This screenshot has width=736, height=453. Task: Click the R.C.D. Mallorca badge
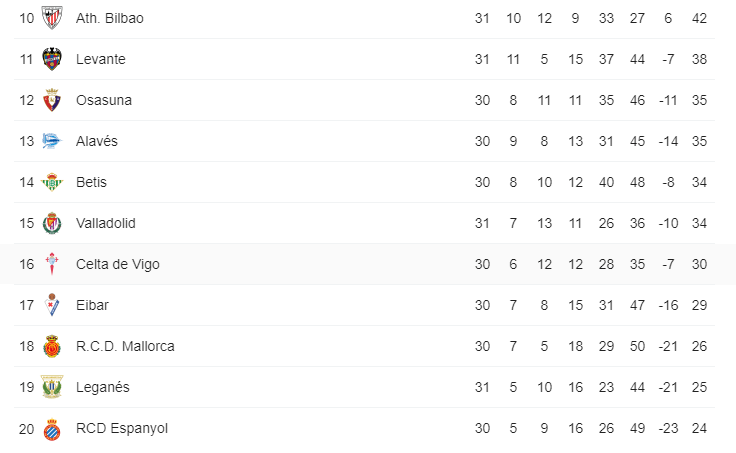click(x=52, y=346)
